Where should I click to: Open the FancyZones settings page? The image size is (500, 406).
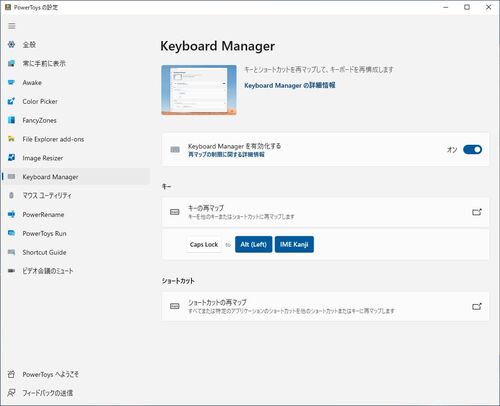click(x=76, y=120)
